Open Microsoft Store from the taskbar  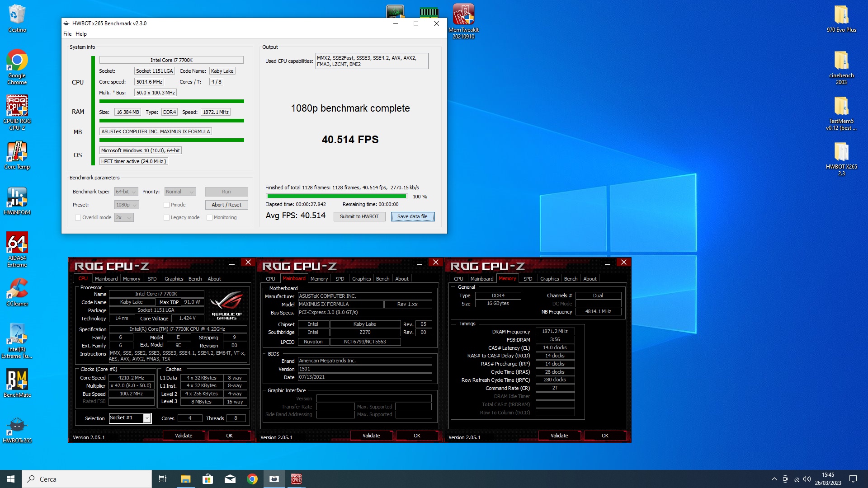click(208, 479)
